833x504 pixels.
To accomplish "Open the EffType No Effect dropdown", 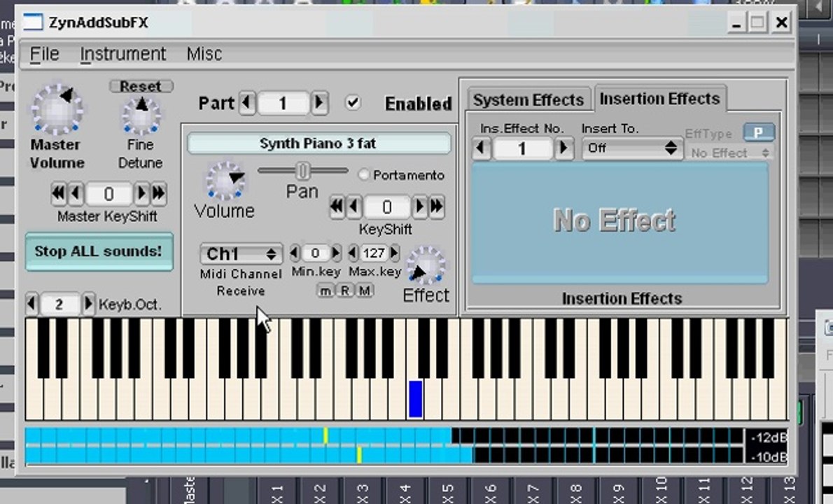I will coord(729,153).
